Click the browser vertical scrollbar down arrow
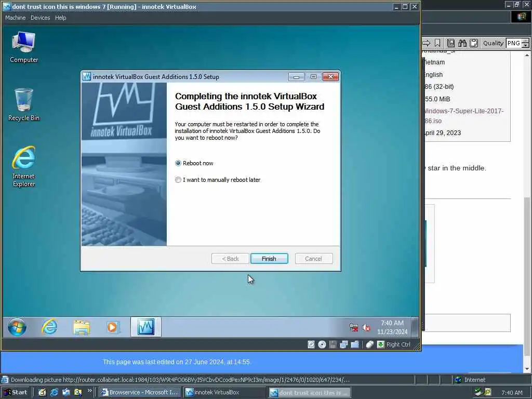 tap(527, 369)
